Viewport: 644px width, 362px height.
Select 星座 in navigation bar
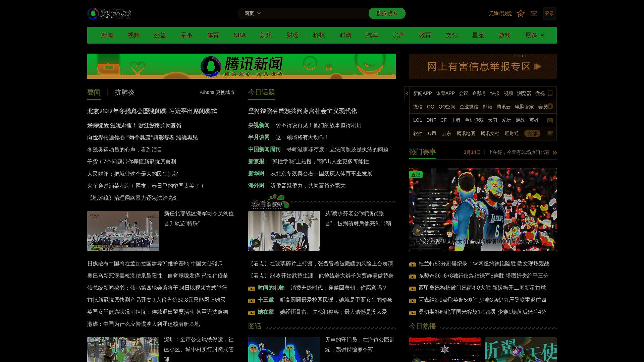[x=478, y=35]
